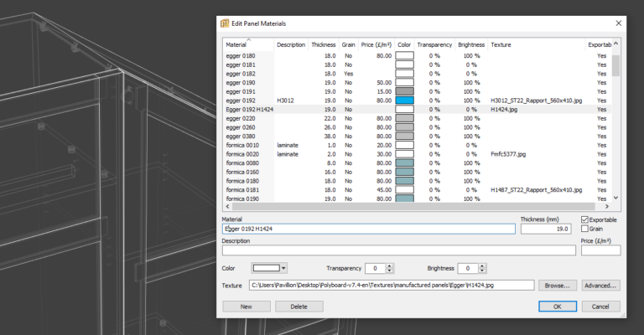Click the Transparency spinner arrows
The image size is (644, 335).
coord(390,268)
